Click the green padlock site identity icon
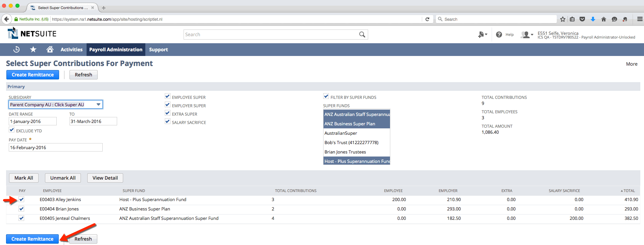The width and height of the screenshot is (644, 245). (16, 19)
